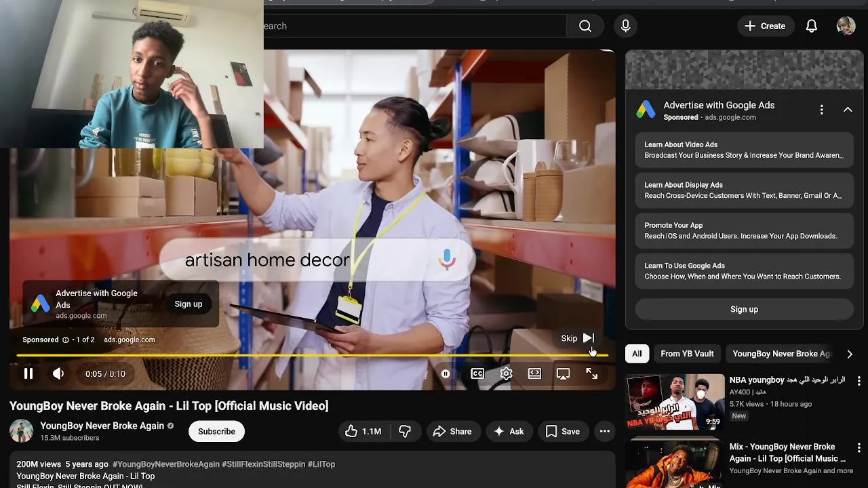Open the account avatar menu

click(846, 26)
